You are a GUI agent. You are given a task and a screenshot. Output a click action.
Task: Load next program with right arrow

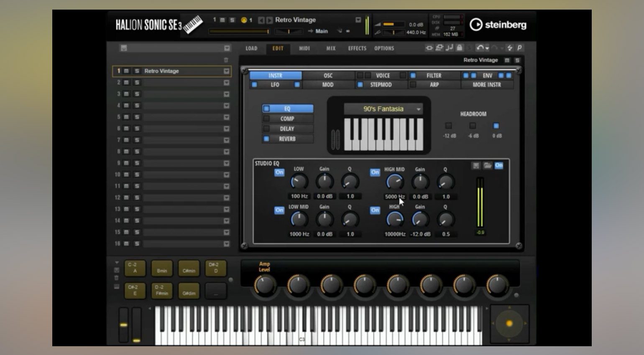269,20
